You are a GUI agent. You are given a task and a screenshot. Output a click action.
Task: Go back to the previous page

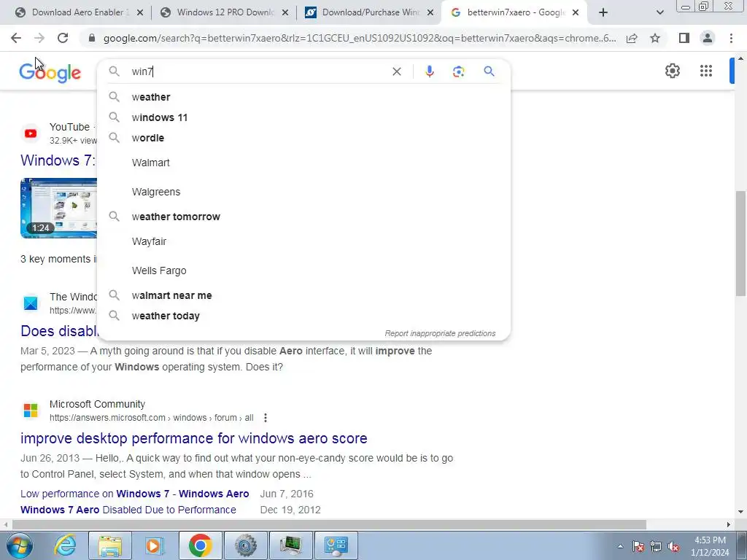coord(16,38)
